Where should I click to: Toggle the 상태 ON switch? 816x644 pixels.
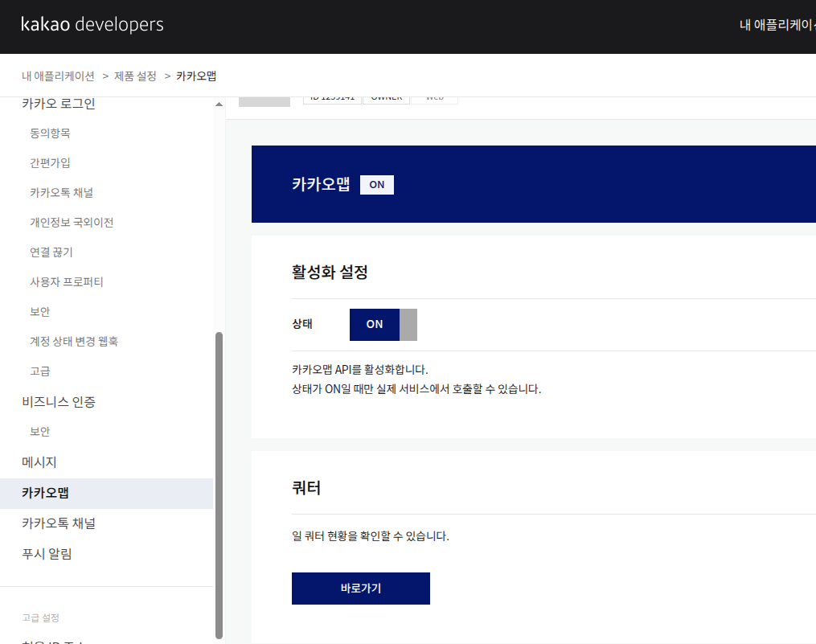pyautogui.click(x=383, y=324)
